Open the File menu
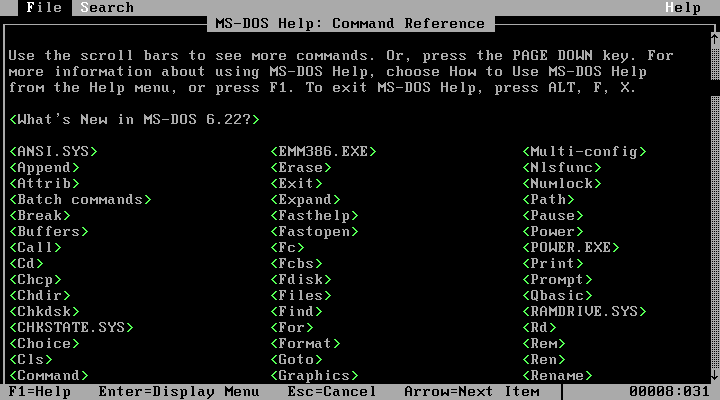Screen dimensions: 720x400 44,7
